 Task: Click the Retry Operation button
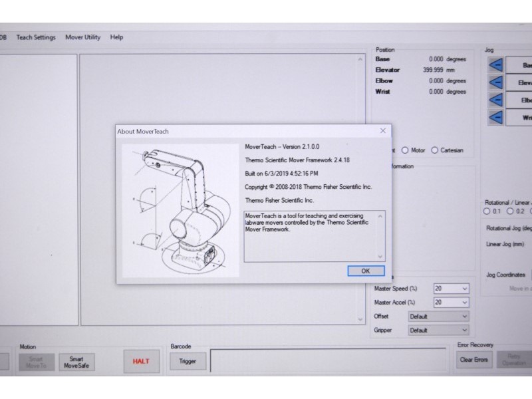[514, 360]
